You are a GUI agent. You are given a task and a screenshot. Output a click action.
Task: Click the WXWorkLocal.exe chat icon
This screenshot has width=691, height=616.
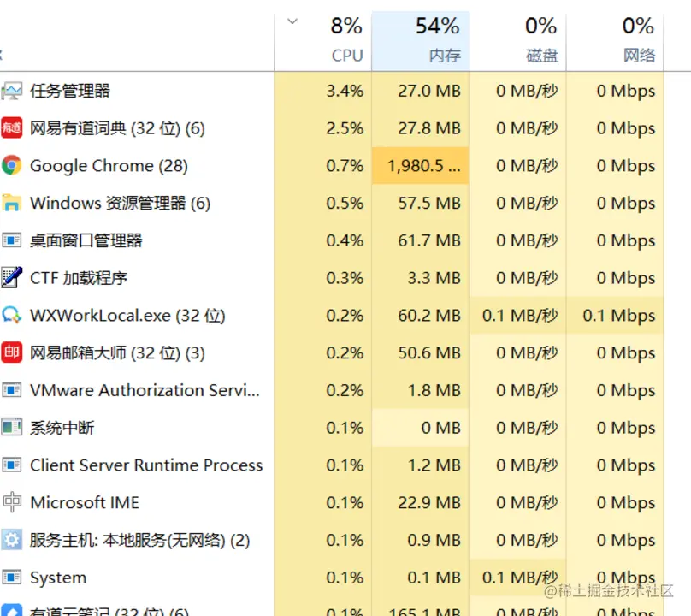(11, 316)
